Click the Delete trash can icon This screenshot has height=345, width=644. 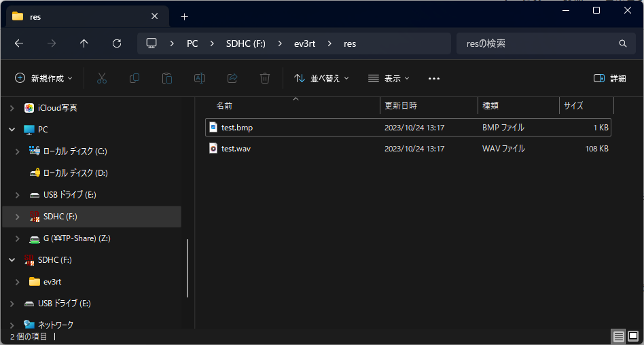tap(265, 78)
